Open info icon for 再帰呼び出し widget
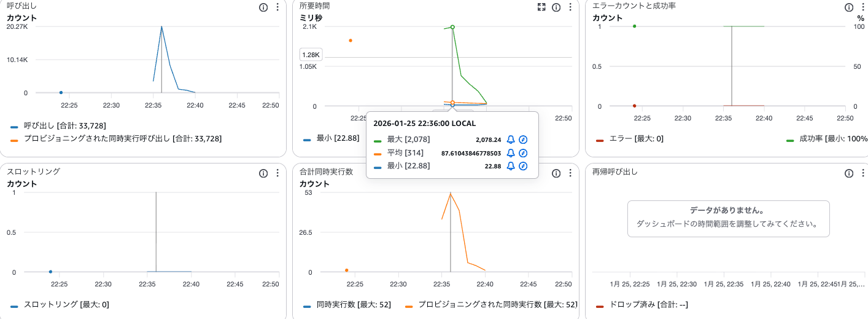 point(849,173)
